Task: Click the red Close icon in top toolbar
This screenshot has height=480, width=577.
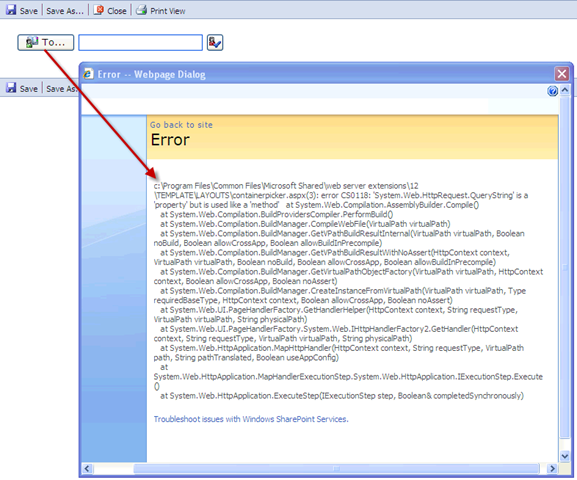Action: [98, 10]
